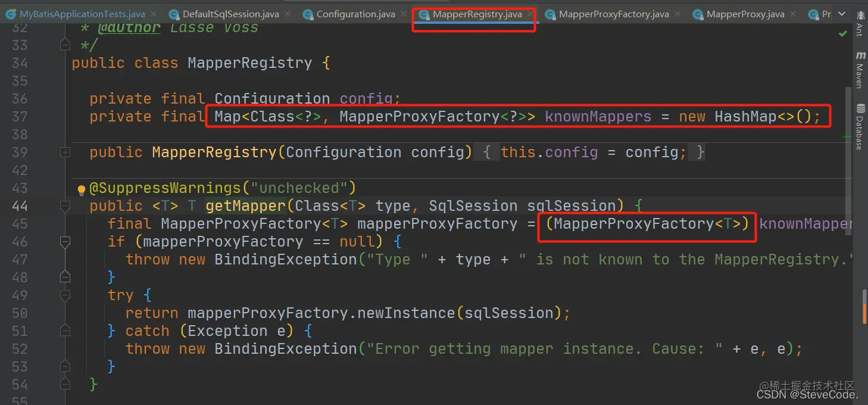Click line number 44 in gutter
Screen dimensions: 868x405
click(x=20, y=206)
